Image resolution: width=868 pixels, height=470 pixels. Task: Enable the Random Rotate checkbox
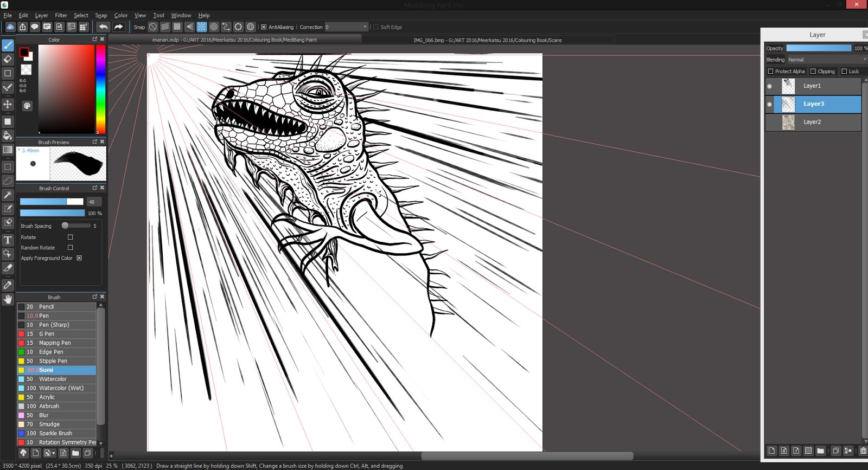point(70,247)
